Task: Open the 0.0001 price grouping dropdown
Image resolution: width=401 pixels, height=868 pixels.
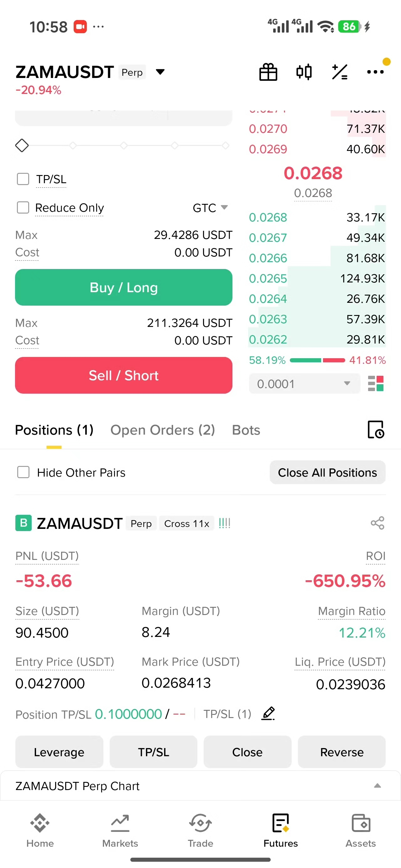Action: (x=305, y=384)
